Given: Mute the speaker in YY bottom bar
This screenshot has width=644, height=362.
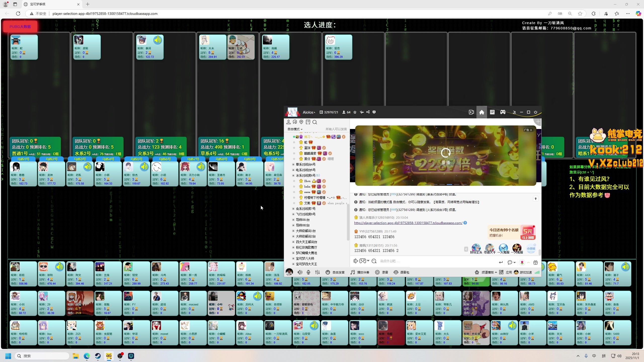Looking at the screenshot, I should pos(300,272).
